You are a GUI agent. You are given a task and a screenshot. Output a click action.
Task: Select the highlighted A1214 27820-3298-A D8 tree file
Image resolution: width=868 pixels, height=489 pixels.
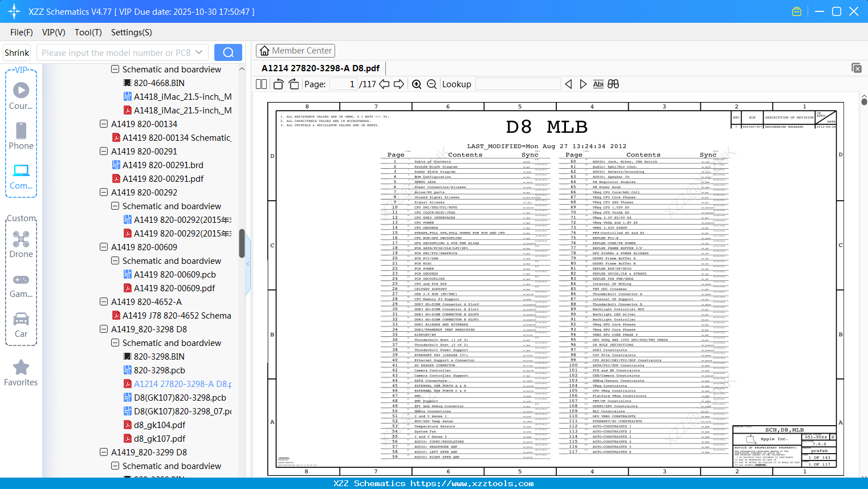click(x=178, y=384)
